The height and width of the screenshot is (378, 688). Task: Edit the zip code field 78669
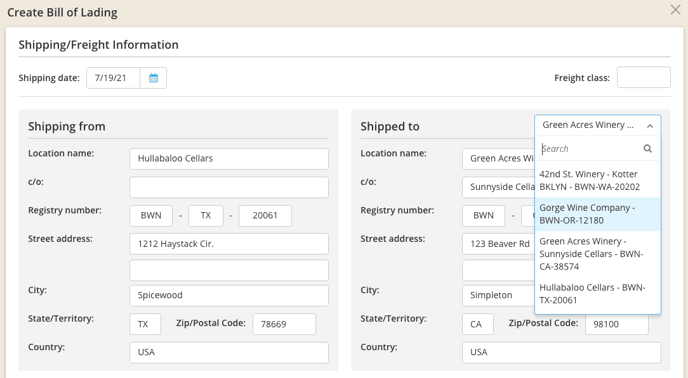[x=284, y=324]
